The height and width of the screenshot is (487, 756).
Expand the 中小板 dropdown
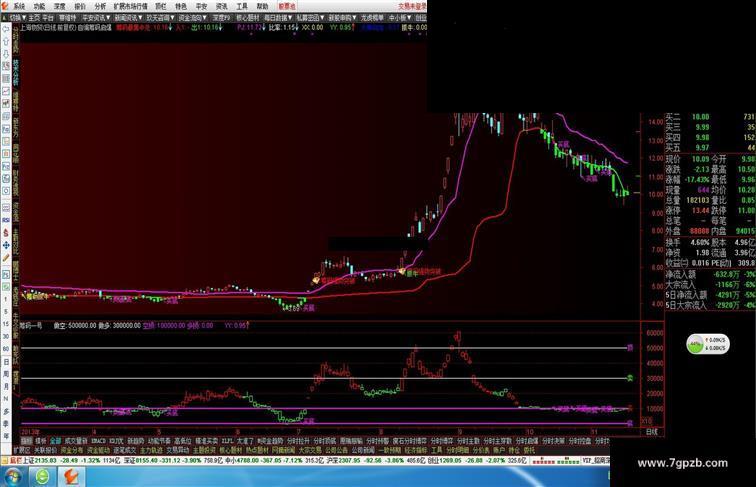(x=400, y=17)
